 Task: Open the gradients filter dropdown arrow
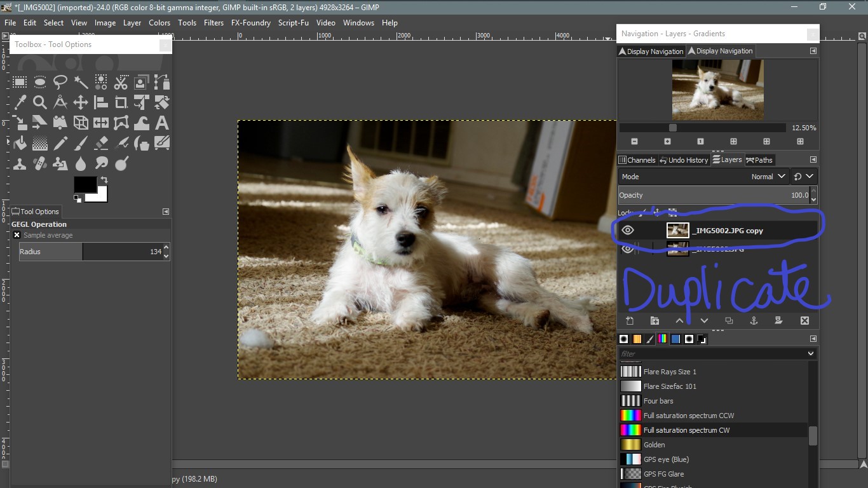(811, 353)
